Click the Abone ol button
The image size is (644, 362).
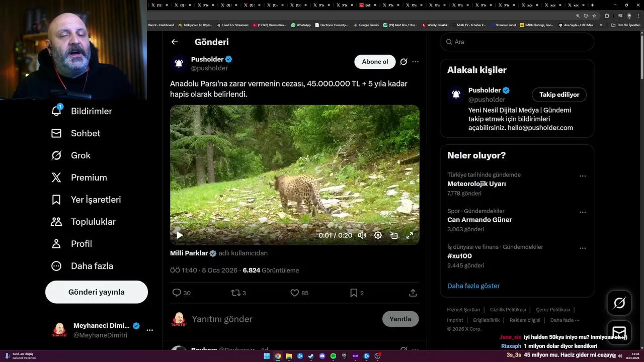(x=375, y=62)
